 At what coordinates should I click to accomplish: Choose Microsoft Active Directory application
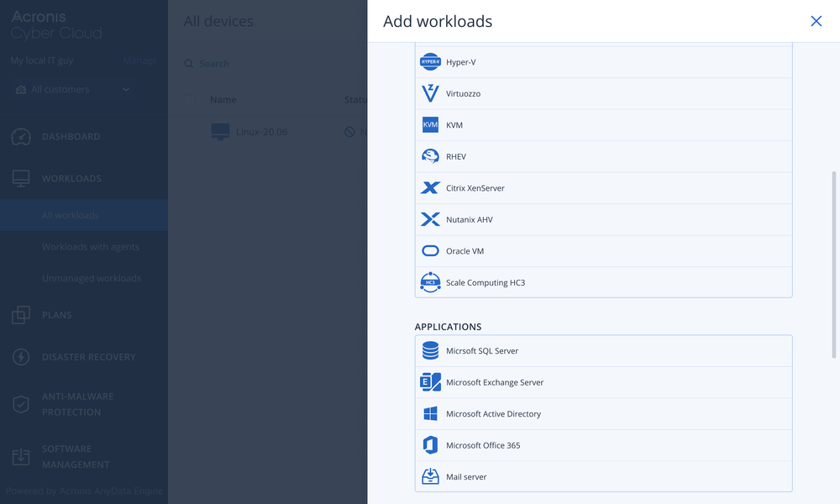[x=604, y=414]
